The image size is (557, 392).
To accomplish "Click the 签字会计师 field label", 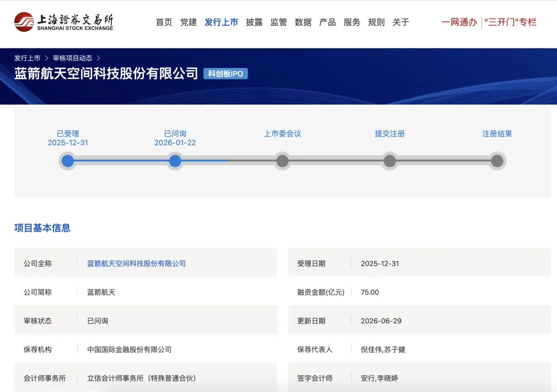I will coord(315,378).
